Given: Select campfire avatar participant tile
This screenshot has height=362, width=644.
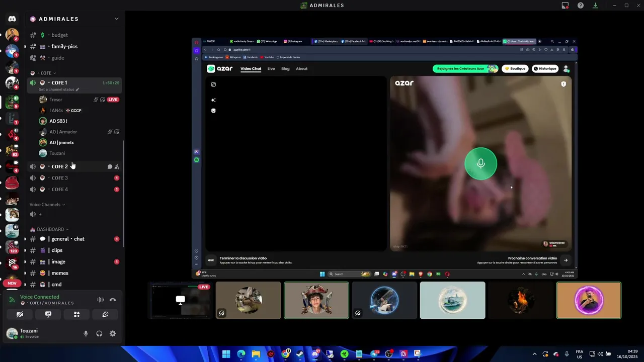Looking at the screenshot, I should (521, 300).
